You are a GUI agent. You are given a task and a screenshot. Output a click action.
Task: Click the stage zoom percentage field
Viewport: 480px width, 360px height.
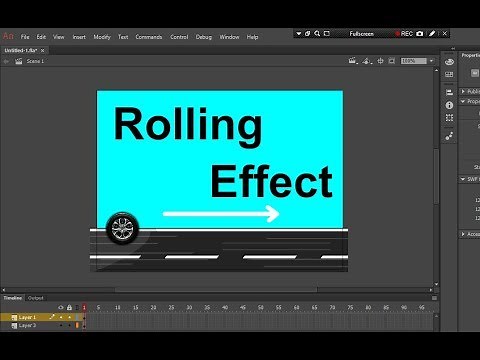click(414, 61)
